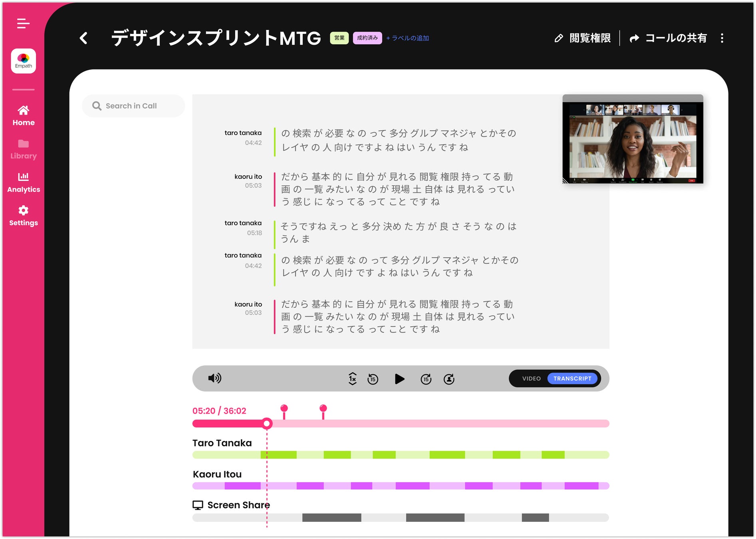The width and height of the screenshot is (756, 539).
Task: Click the 成約済み label tag
Action: [367, 38]
